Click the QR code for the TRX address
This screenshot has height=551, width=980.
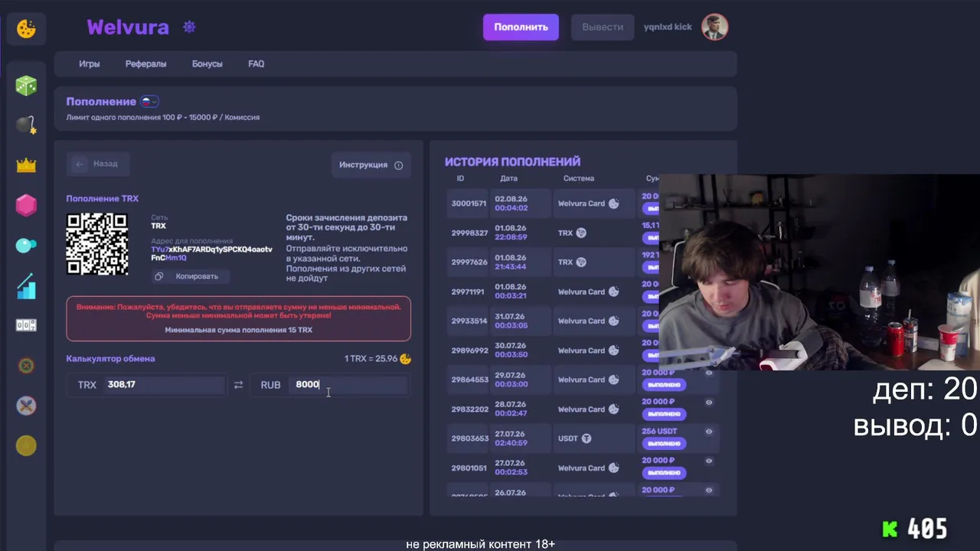click(97, 244)
